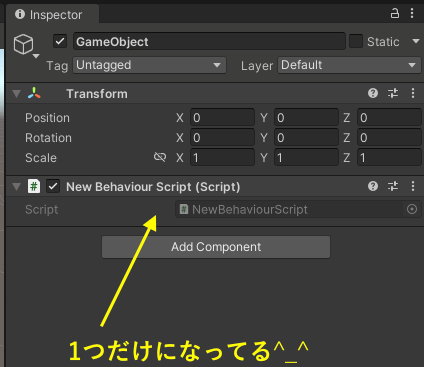The image size is (424, 367).
Task: Click Rotation Z field
Action: (x=389, y=138)
